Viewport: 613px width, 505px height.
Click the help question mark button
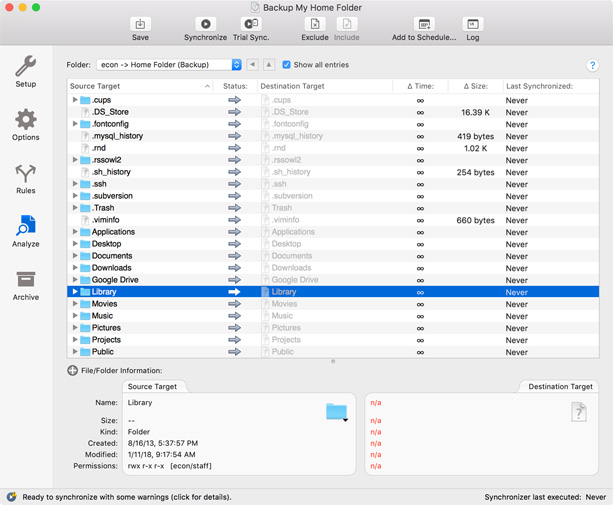(x=592, y=65)
